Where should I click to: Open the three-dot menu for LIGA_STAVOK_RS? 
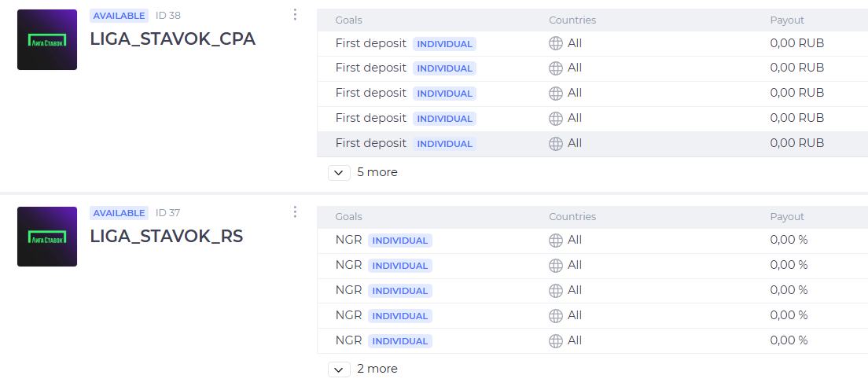coord(295,211)
